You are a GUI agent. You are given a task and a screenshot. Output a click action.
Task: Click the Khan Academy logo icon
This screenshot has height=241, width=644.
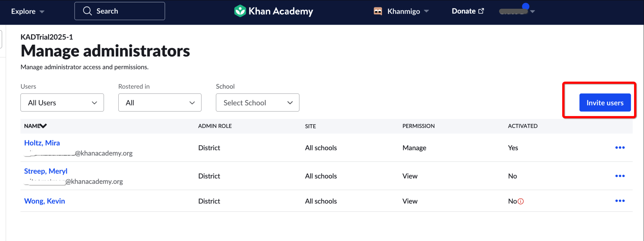tap(239, 11)
